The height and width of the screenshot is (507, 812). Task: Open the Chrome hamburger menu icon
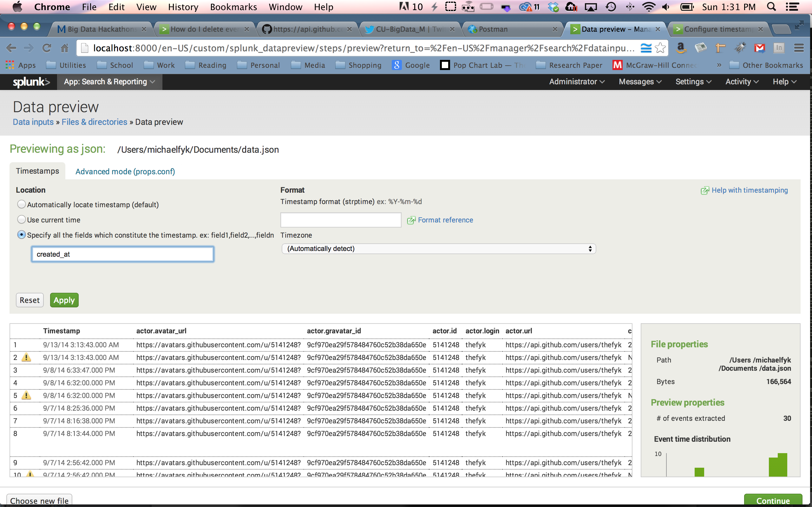799,48
